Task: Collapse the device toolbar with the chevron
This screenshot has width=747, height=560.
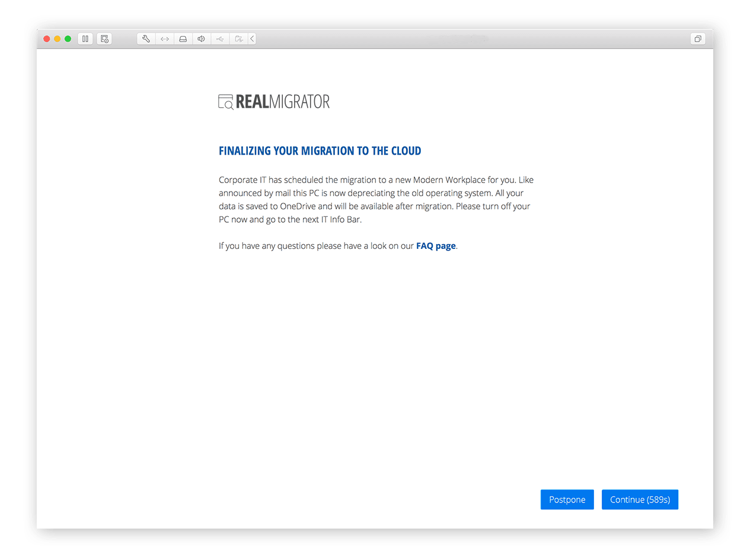Action: 252,39
